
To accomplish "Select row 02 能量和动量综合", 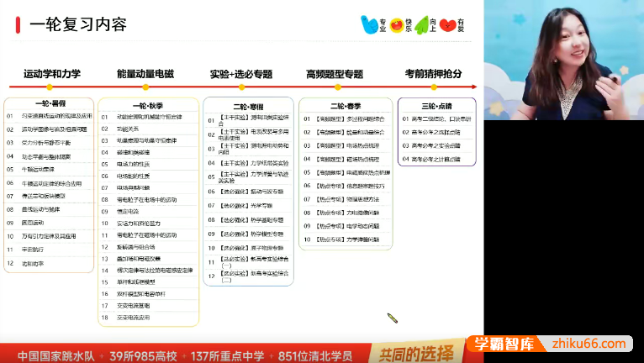I will pos(346,132).
